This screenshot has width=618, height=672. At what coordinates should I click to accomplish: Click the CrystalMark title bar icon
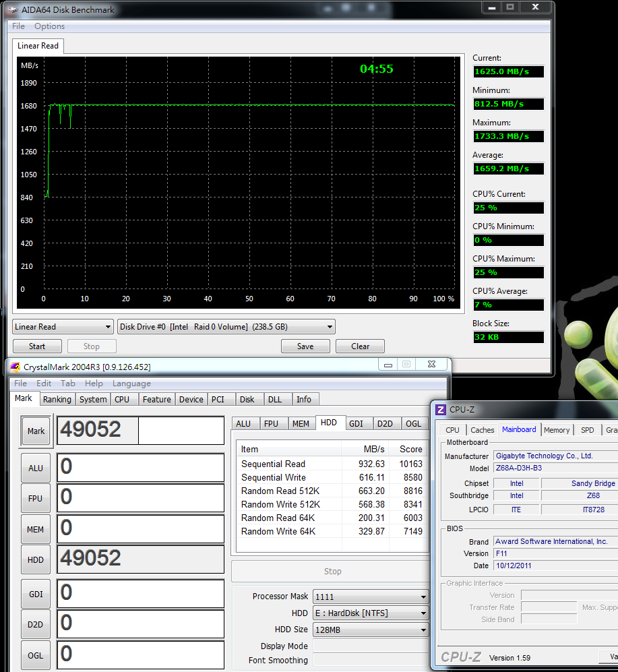15,367
